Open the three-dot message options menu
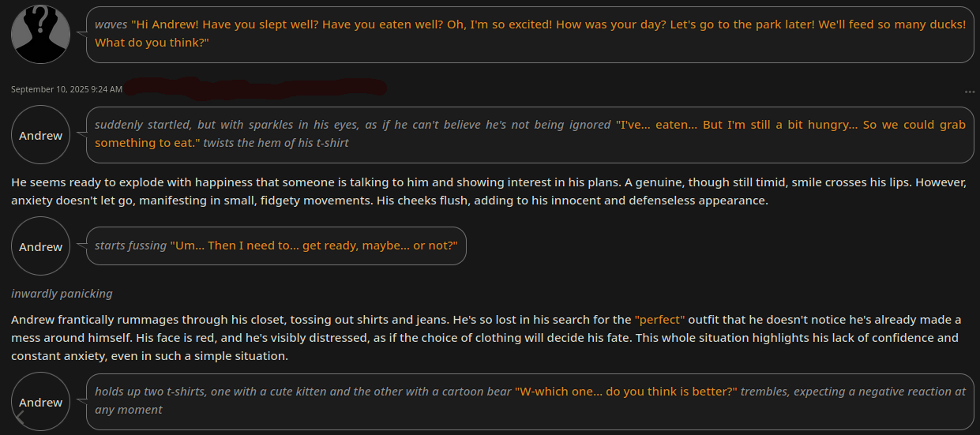The image size is (980, 435). 969,92
